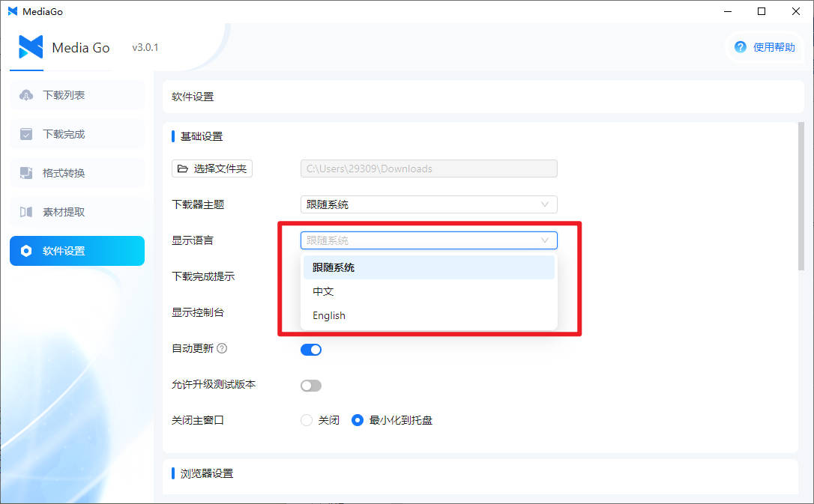
Task: Open the 下载列表 page
Action: pos(77,95)
